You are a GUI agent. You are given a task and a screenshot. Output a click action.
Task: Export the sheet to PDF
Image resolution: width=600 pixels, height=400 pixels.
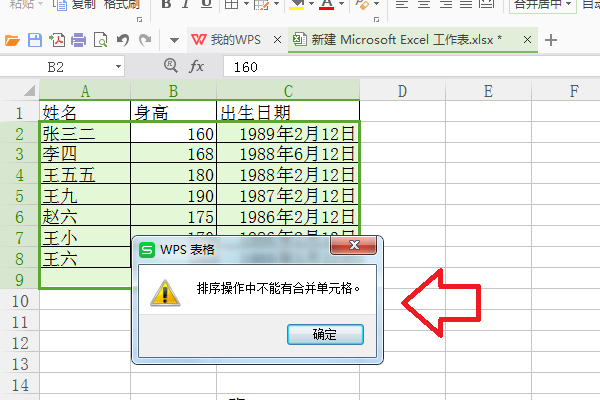tap(57, 40)
